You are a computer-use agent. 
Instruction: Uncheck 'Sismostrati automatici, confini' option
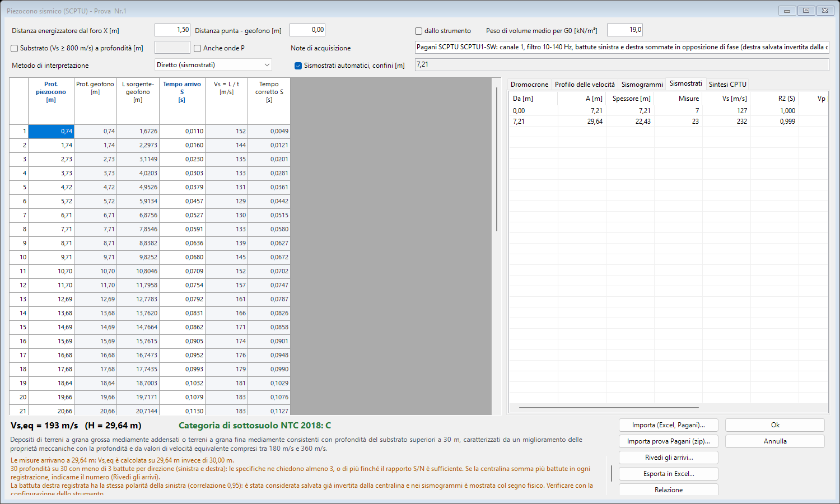point(298,66)
